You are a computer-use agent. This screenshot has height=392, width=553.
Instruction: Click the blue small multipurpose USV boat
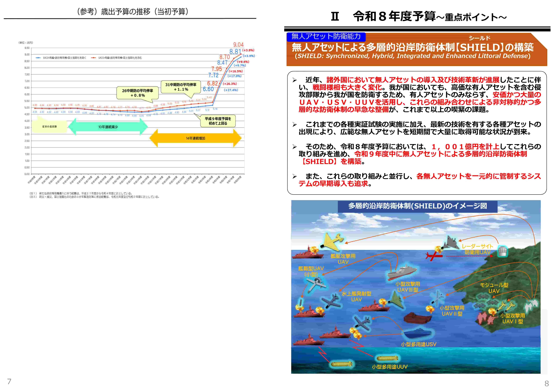coord(417,334)
